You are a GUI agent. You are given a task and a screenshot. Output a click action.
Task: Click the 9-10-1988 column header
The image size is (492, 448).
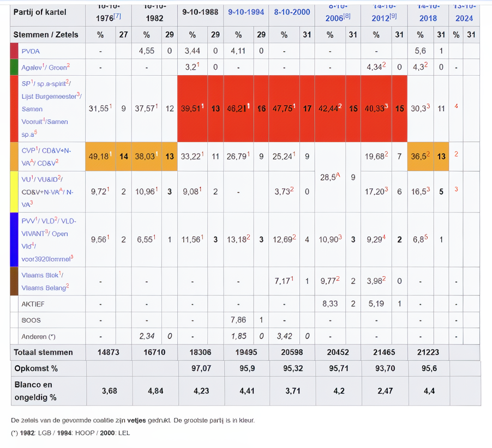tap(201, 15)
